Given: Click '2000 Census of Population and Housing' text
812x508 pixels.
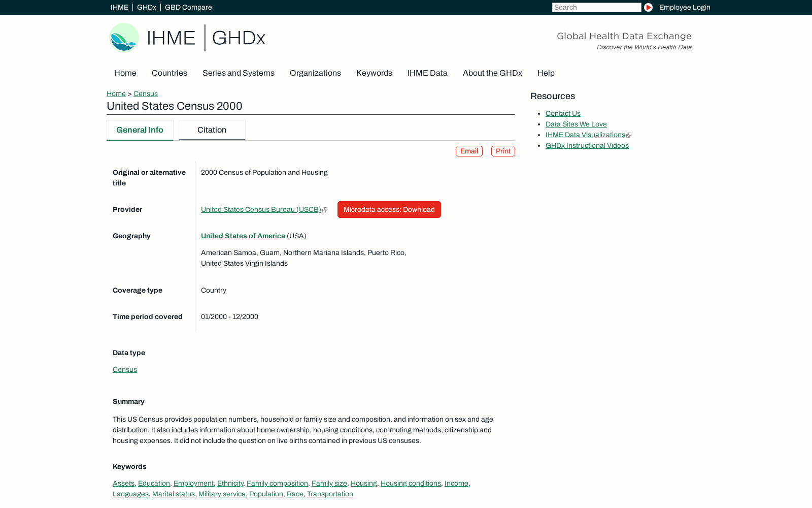Looking at the screenshot, I should tap(264, 172).
